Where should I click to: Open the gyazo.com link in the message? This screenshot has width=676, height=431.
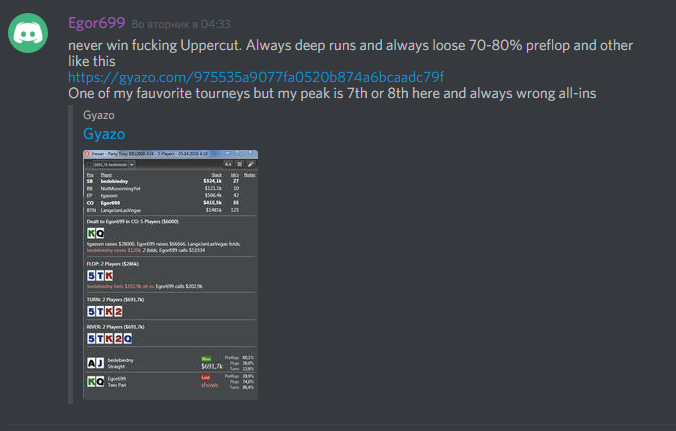pyautogui.click(x=256, y=77)
